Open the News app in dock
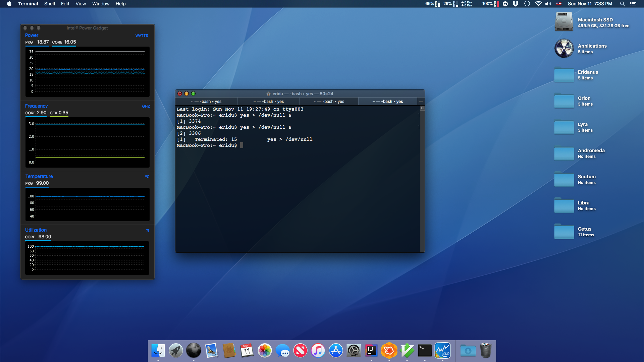644x362 pixels. click(300, 351)
